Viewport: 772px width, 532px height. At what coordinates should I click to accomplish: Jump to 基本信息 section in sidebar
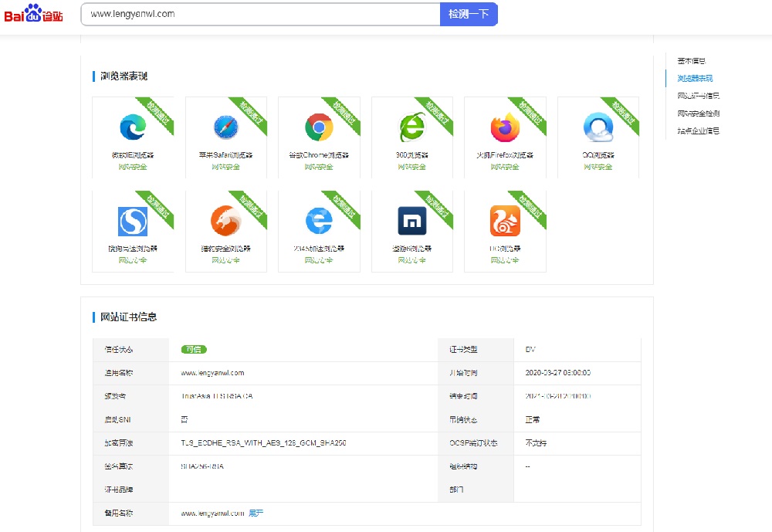[x=691, y=61]
